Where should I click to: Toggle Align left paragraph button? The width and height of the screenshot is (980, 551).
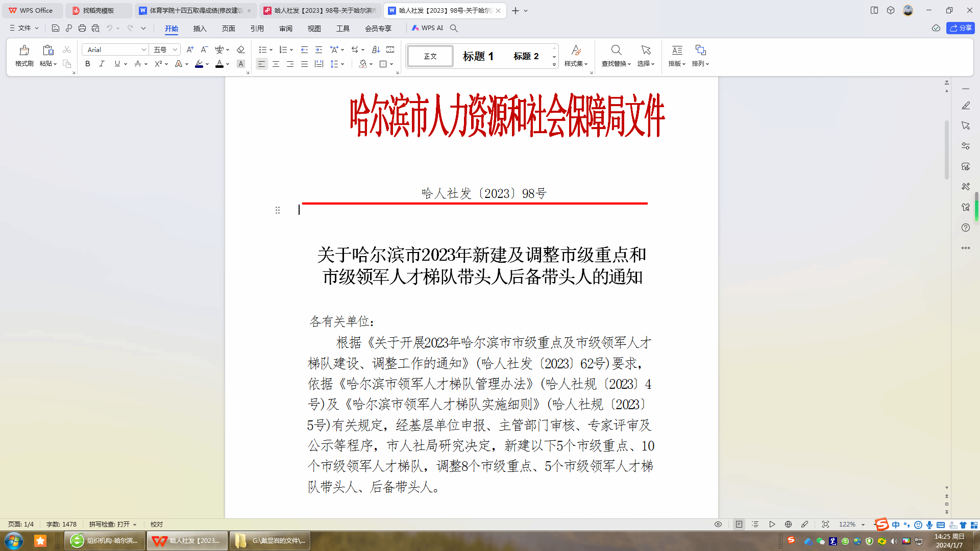pyautogui.click(x=261, y=64)
